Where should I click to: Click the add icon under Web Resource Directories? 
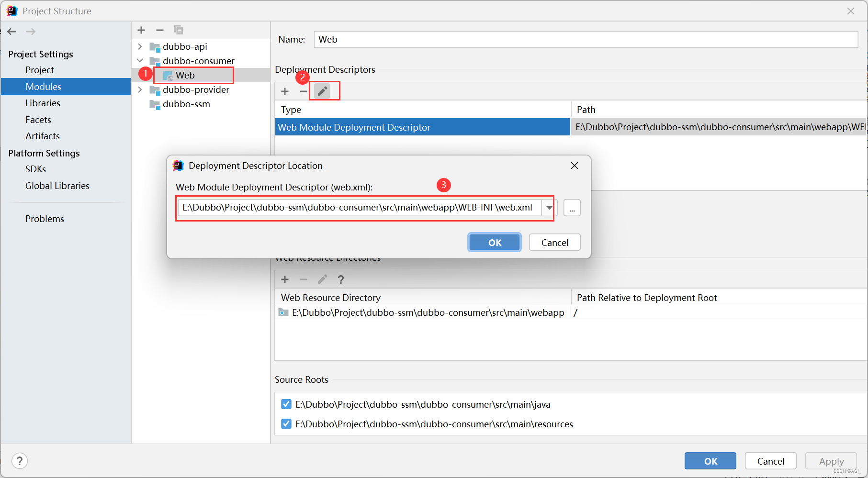click(x=285, y=279)
